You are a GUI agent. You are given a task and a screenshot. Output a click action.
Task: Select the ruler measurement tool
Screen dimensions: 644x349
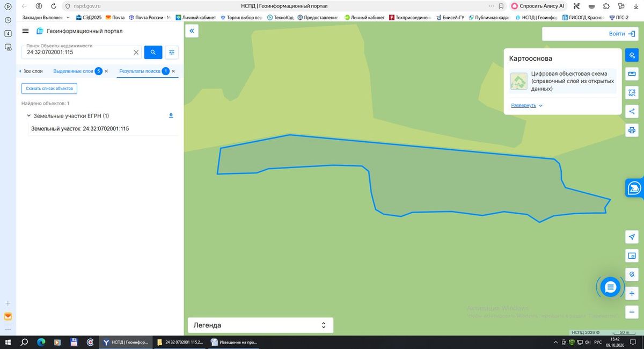632,74
